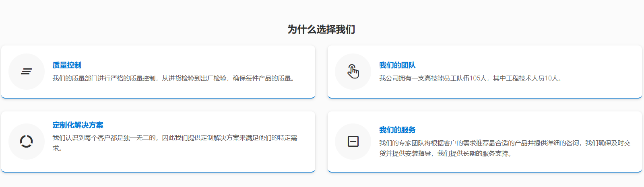
Task: Open the 我们的团队 title link
Action: [397, 65]
